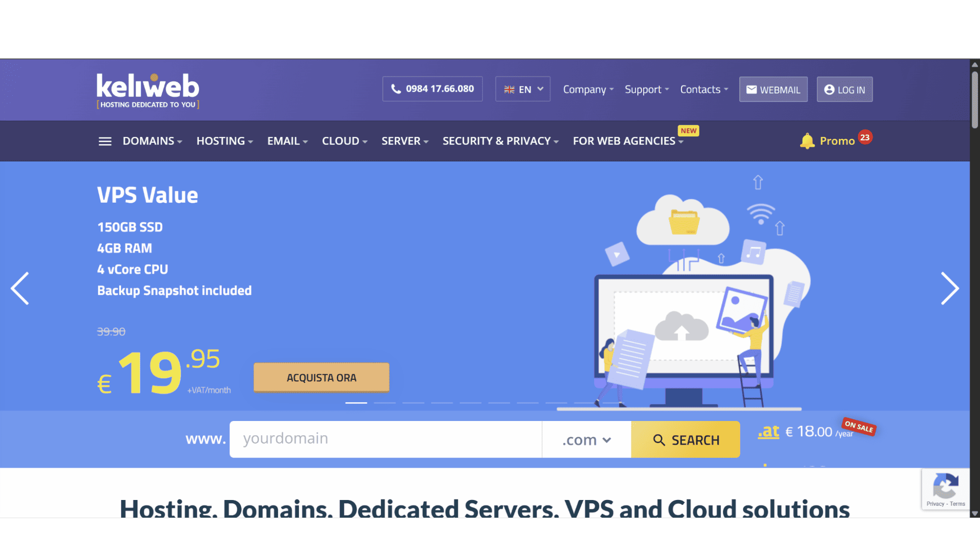Click the 150GB SSD feature text
The image size is (980, 552).
(130, 227)
